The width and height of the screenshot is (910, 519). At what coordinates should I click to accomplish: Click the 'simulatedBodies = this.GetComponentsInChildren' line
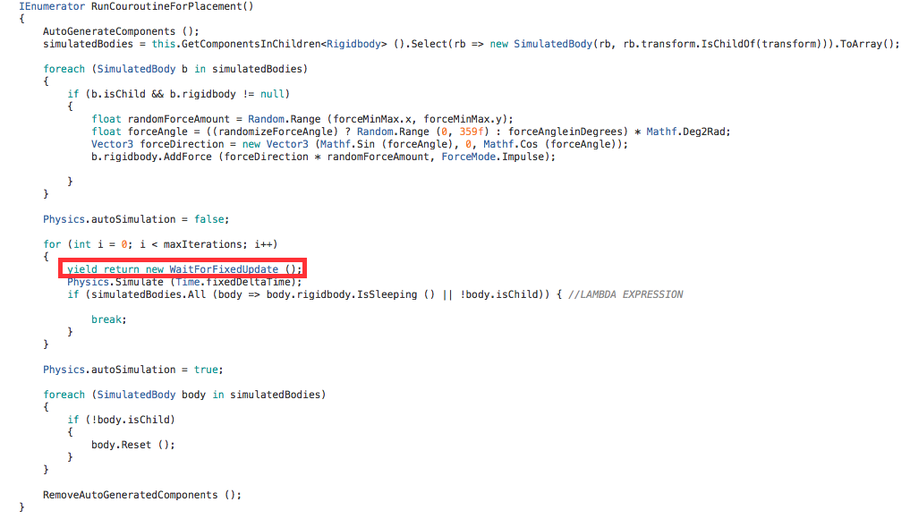(471, 44)
